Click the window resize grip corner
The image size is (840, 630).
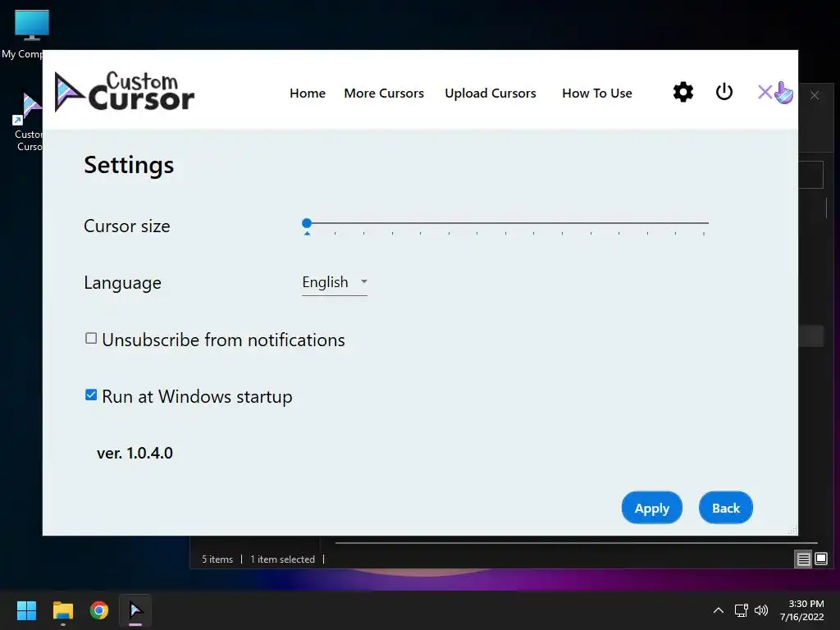coord(793,531)
